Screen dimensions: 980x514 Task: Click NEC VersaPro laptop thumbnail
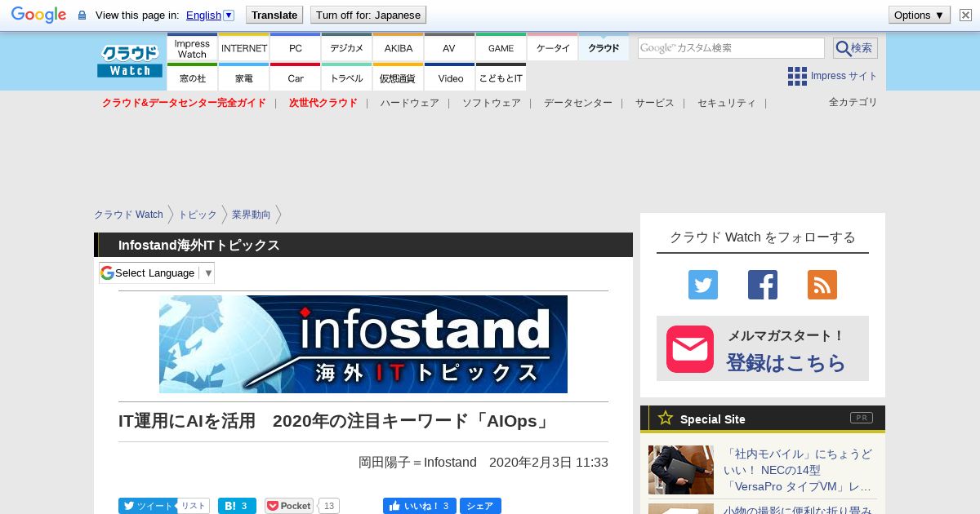click(x=681, y=470)
